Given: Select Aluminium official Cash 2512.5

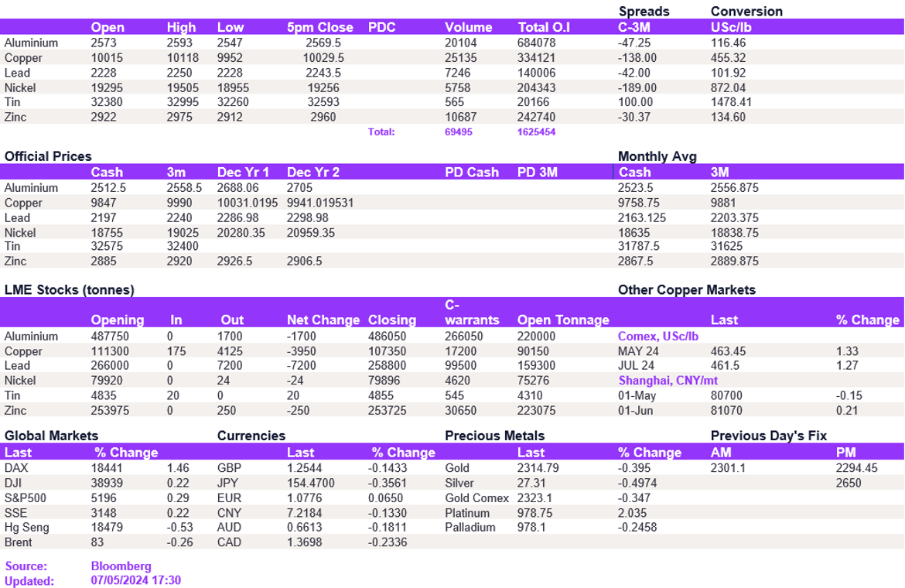Looking at the screenshot, I should pos(108,188).
